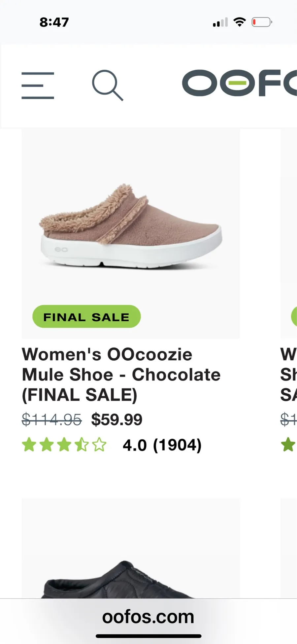Open the 4.0 (1904) reviews count
Screen dimensions: 297x644
(162, 445)
